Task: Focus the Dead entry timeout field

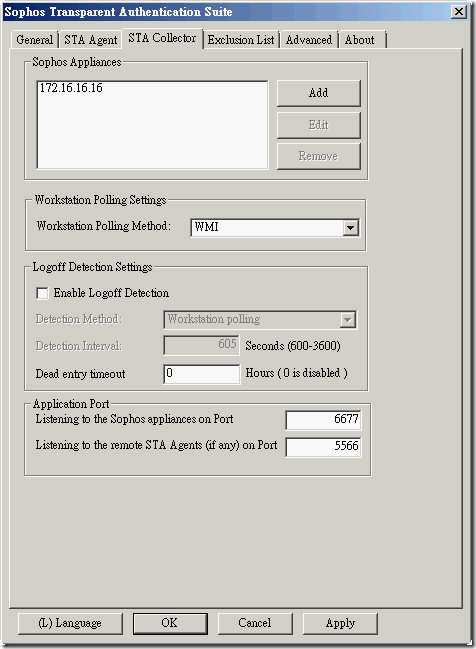Action: coord(202,374)
